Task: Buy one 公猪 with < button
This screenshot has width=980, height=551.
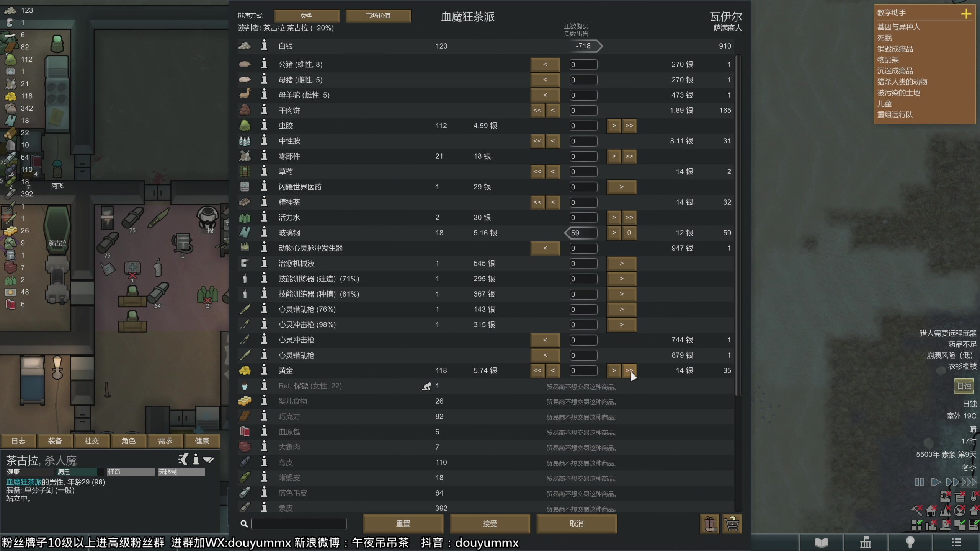Action: (545, 64)
